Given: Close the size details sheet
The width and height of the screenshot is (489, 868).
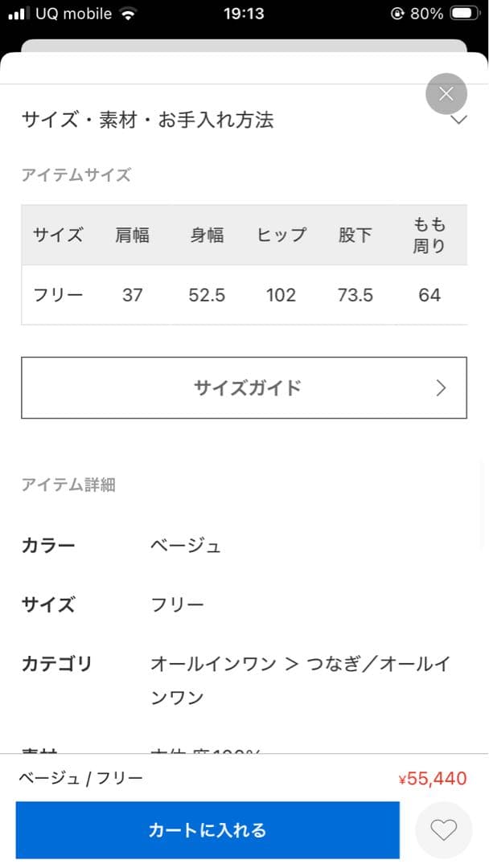Looking at the screenshot, I should 446,94.
